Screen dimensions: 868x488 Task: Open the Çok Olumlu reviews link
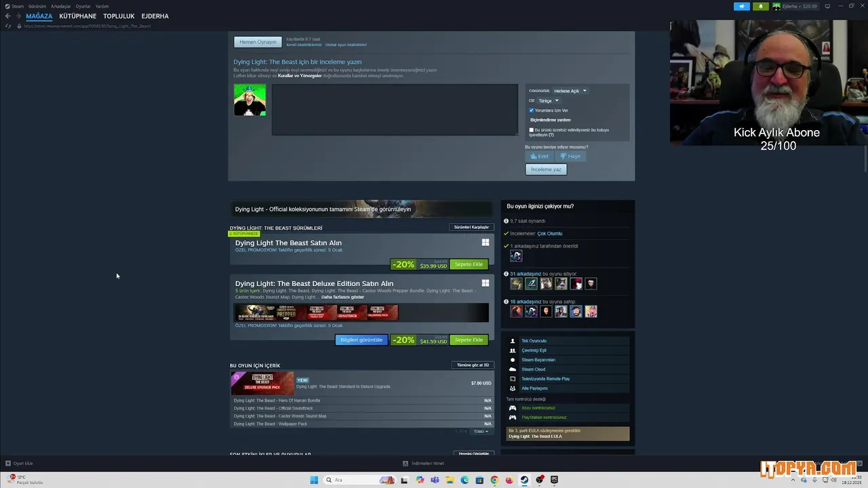550,234
